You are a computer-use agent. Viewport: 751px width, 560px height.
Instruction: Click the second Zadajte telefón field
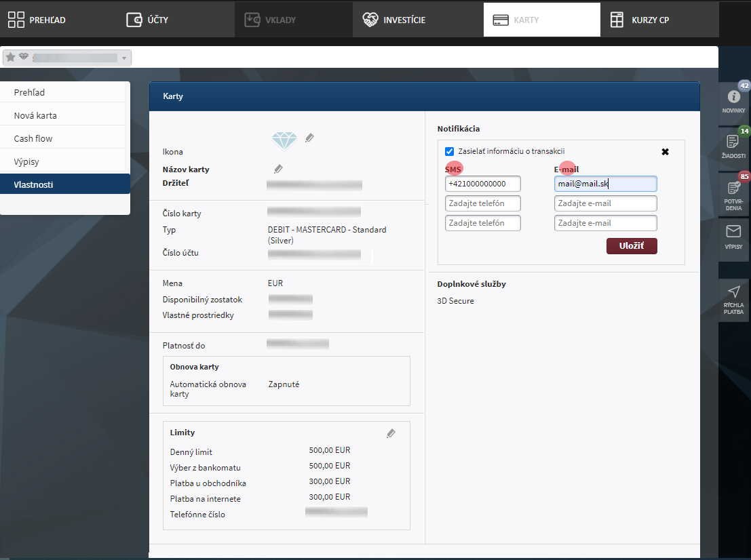click(483, 223)
